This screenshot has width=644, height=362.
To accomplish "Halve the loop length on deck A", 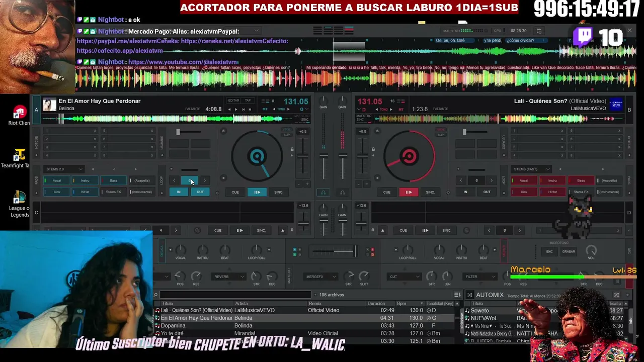I will 174,180.
